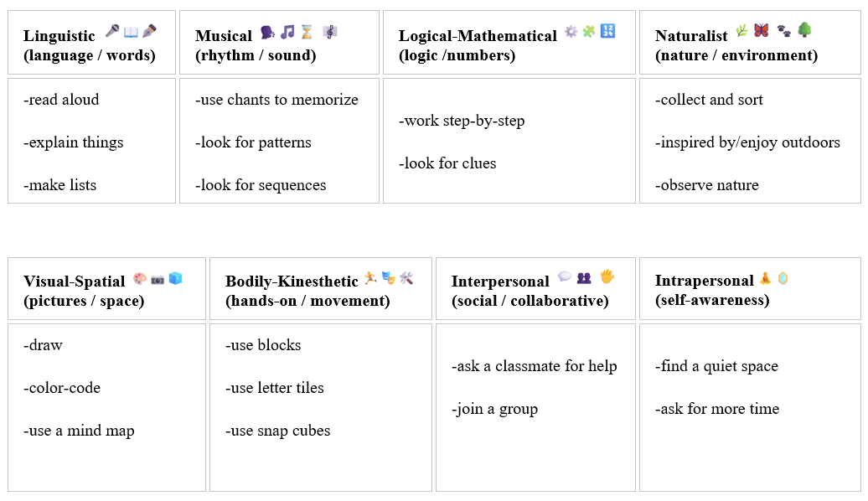Click the microphone emoji beside Linguistic

112,31
